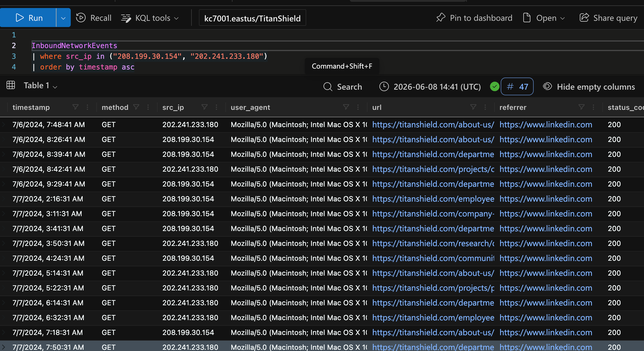Open results Search
Image resolution: width=644 pixels, height=351 pixels.
(x=343, y=87)
